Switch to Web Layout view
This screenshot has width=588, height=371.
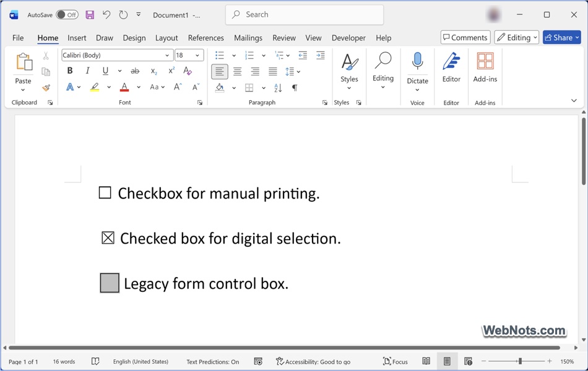(x=468, y=361)
